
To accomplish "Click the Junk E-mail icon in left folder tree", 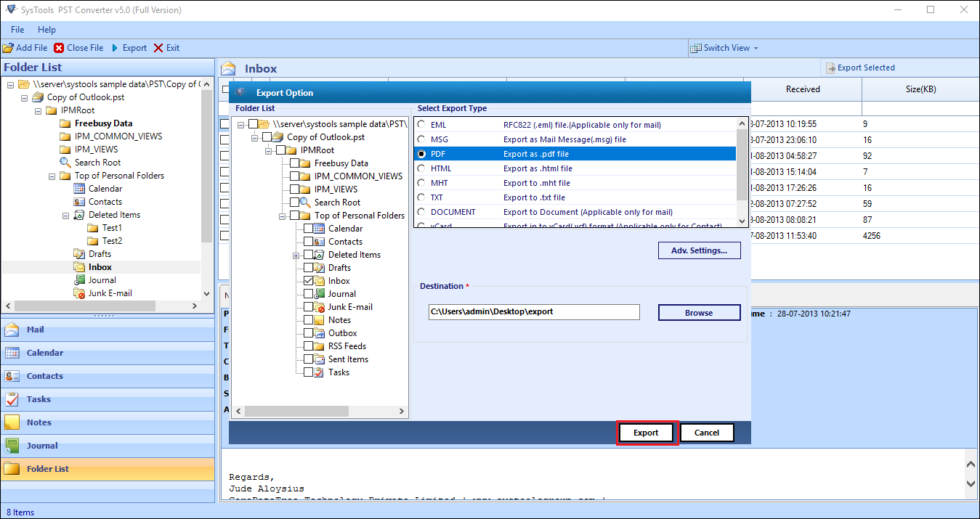I will pyautogui.click(x=80, y=293).
